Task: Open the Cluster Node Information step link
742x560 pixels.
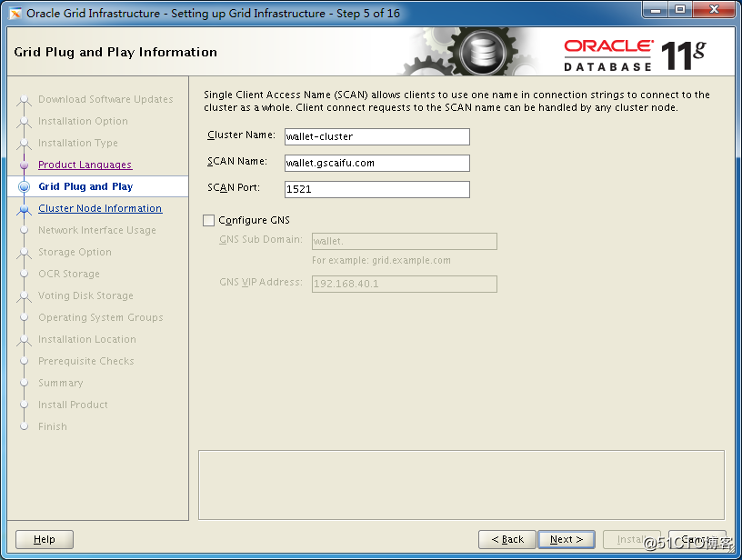Action: tap(100, 208)
